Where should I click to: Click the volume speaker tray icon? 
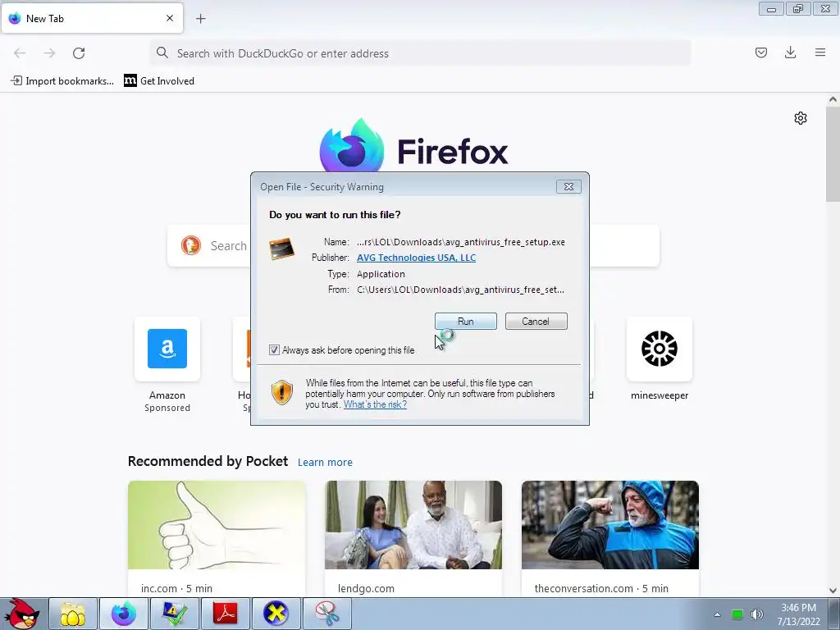[x=757, y=614]
